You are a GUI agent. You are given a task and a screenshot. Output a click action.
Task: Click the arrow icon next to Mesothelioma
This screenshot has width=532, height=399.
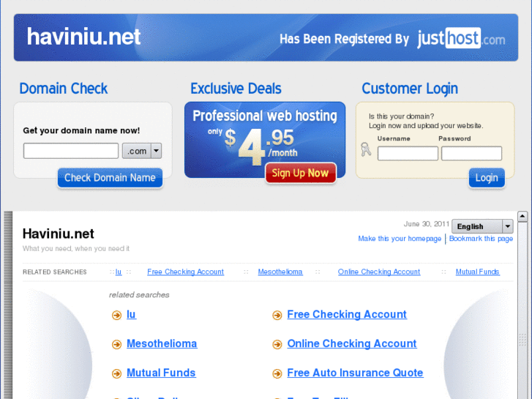pyautogui.click(x=116, y=344)
